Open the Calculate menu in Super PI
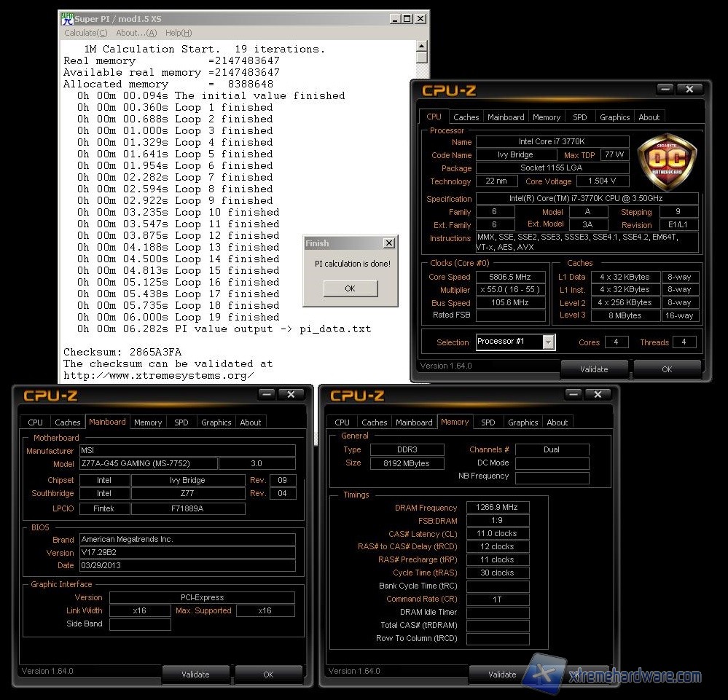This screenshot has height=700, width=728. 85,33
